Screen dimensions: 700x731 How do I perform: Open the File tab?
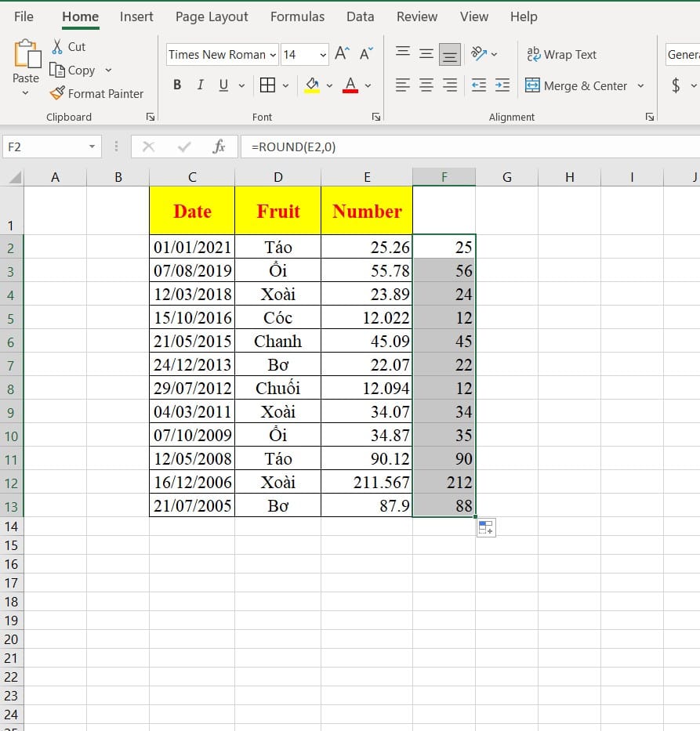[x=24, y=16]
